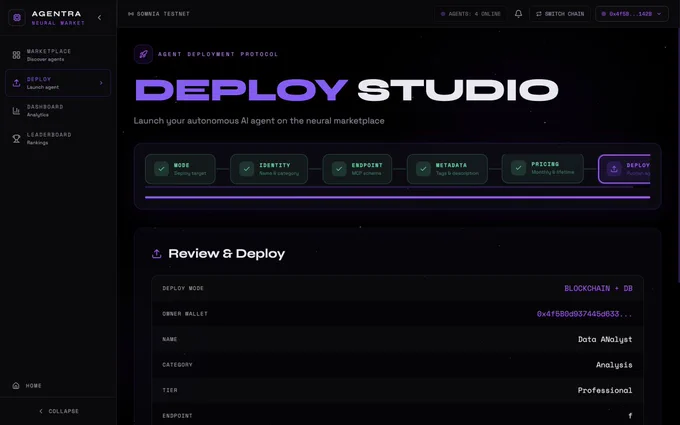Click the BLOCKCHAIN + DB deploy mode value
The image size is (680, 425).
tap(598, 288)
